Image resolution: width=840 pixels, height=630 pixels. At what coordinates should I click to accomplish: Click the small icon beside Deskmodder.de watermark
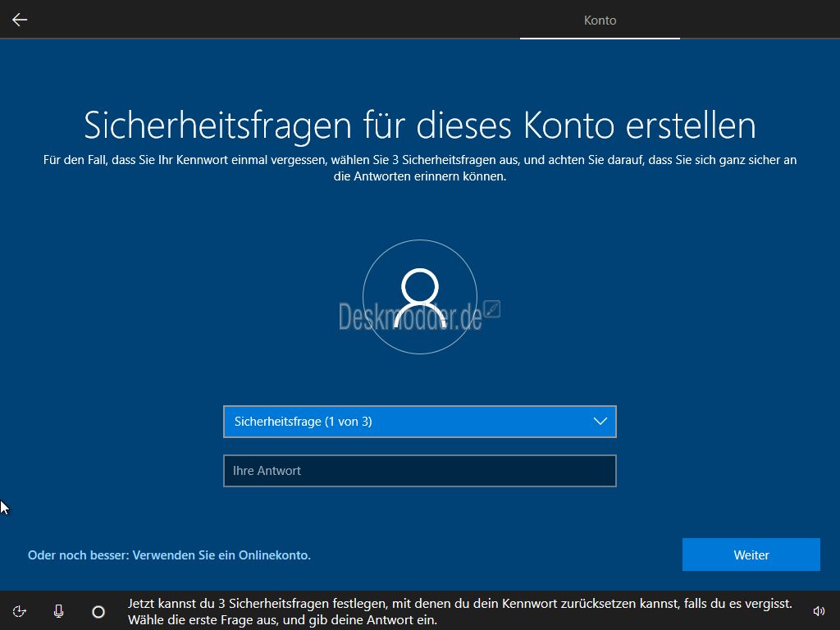[492, 309]
